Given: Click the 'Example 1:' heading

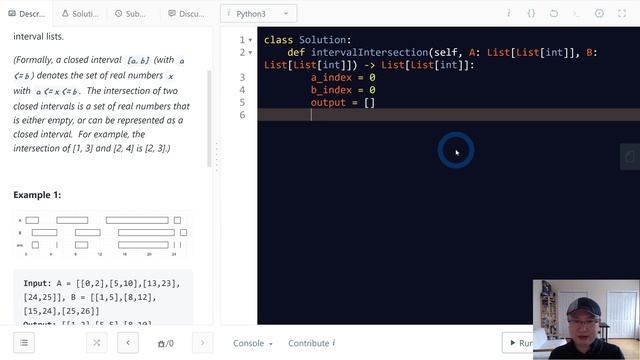Looking at the screenshot, I should point(37,195).
